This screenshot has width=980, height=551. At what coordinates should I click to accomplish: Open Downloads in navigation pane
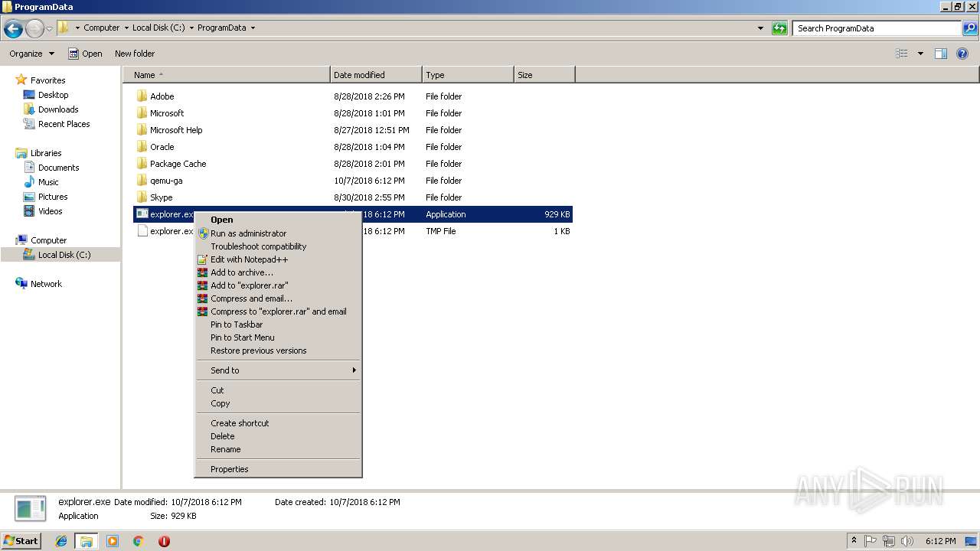[51, 109]
